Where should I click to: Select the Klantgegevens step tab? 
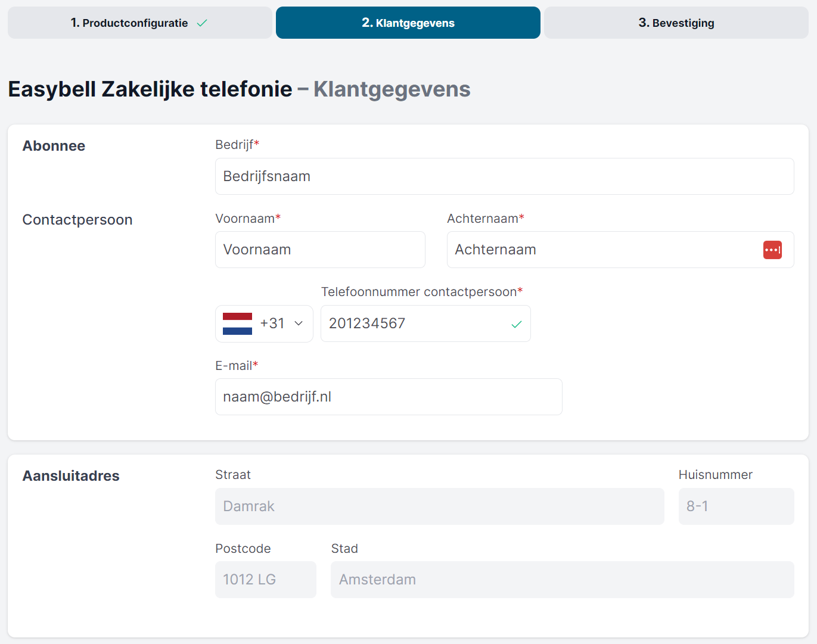tap(408, 23)
